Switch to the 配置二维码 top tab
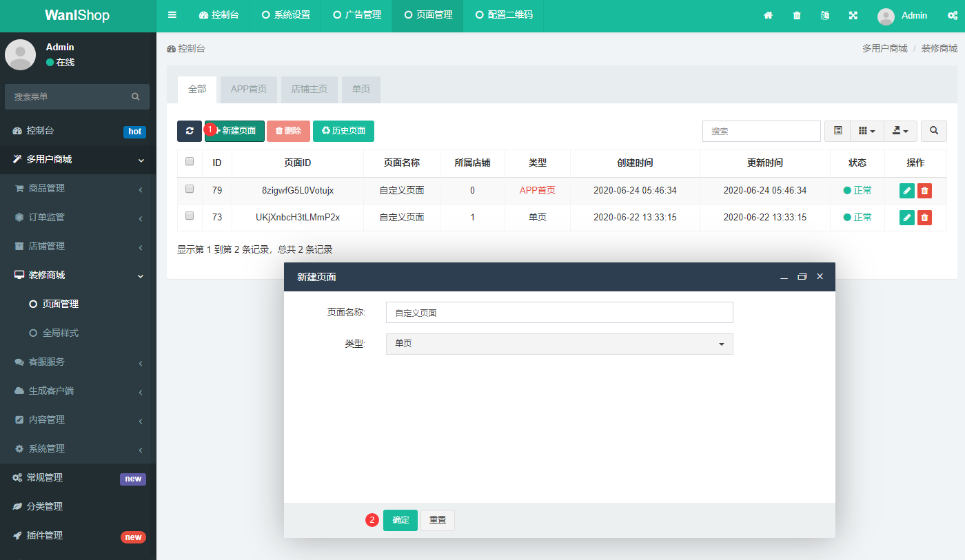This screenshot has height=560, width=965. pos(503,15)
